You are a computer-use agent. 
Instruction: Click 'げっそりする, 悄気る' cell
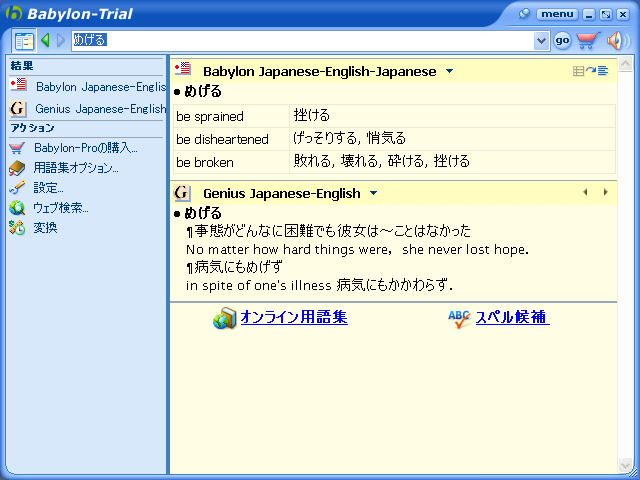[x=453, y=139]
